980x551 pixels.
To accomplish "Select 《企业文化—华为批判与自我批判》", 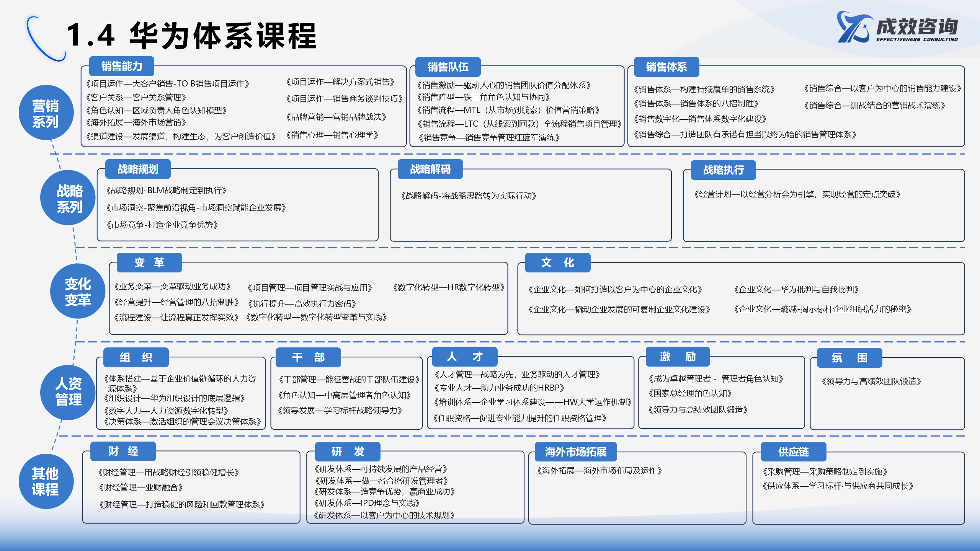I will (x=797, y=290).
